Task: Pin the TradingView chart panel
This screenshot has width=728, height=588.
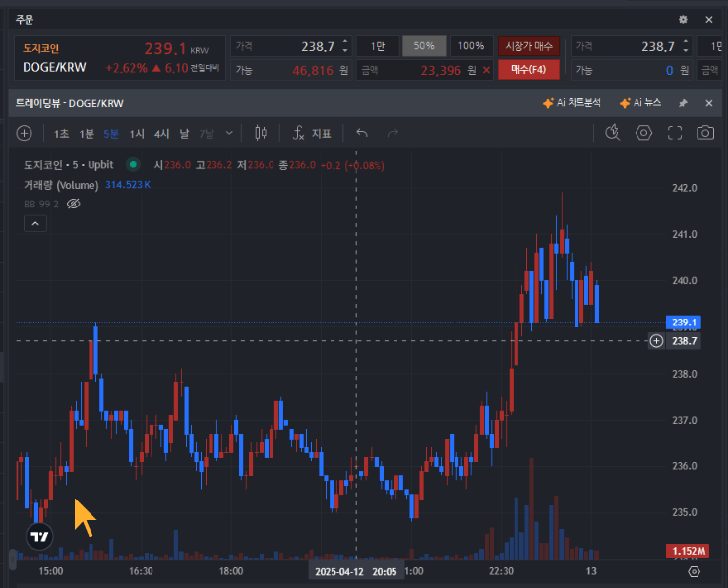Action: point(683,103)
